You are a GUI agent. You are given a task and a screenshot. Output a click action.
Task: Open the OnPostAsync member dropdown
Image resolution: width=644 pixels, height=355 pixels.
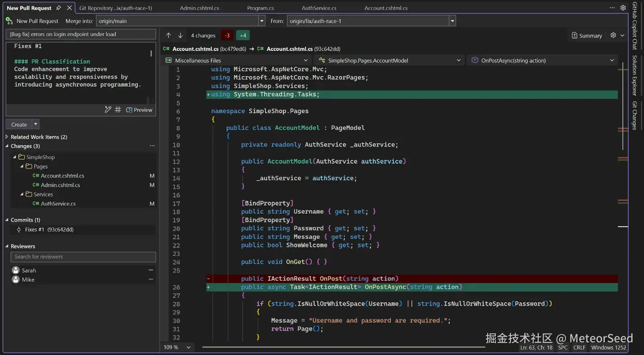(x=612, y=60)
